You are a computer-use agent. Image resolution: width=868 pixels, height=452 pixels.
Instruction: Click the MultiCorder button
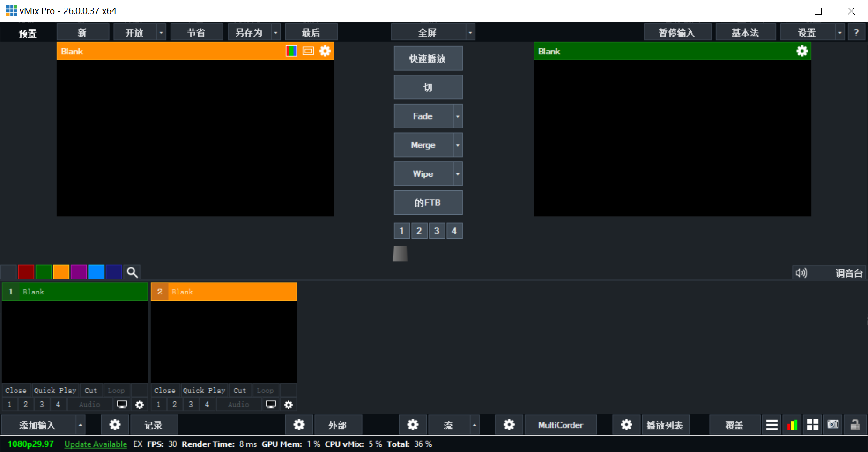[x=561, y=425]
